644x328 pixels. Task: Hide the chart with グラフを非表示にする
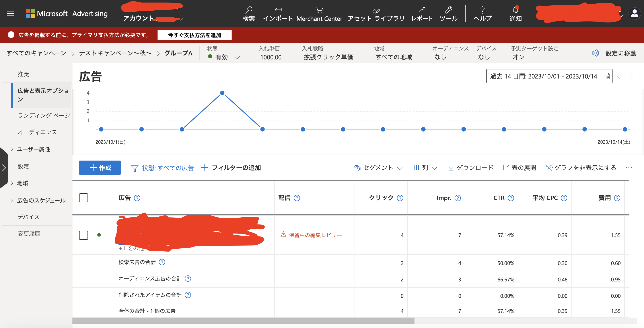(581, 167)
